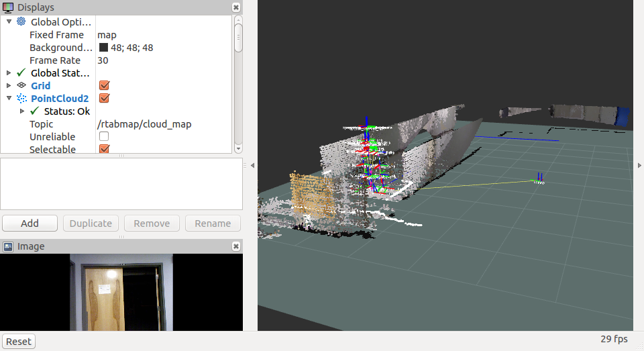Viewport: 644px width, 351px height.
Task: Click the Global Options gear icon
Action: pyautogui.click(x=21, y=22)
